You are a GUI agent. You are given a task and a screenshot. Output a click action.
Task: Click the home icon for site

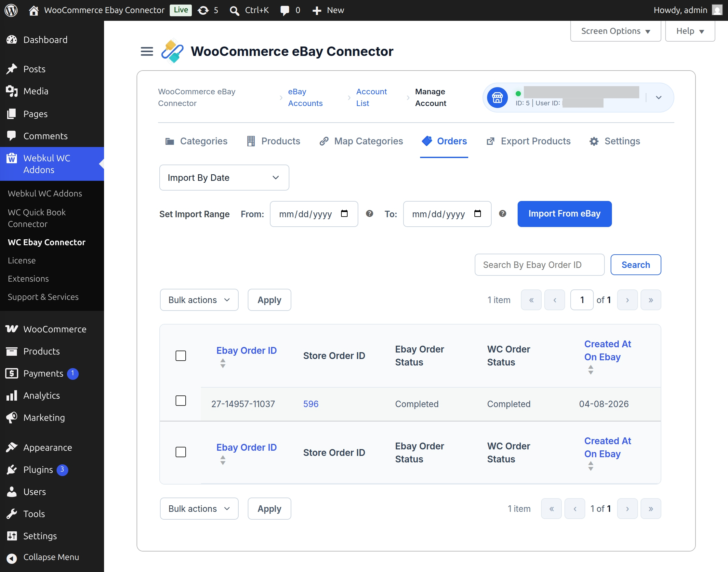click(33, 10)
